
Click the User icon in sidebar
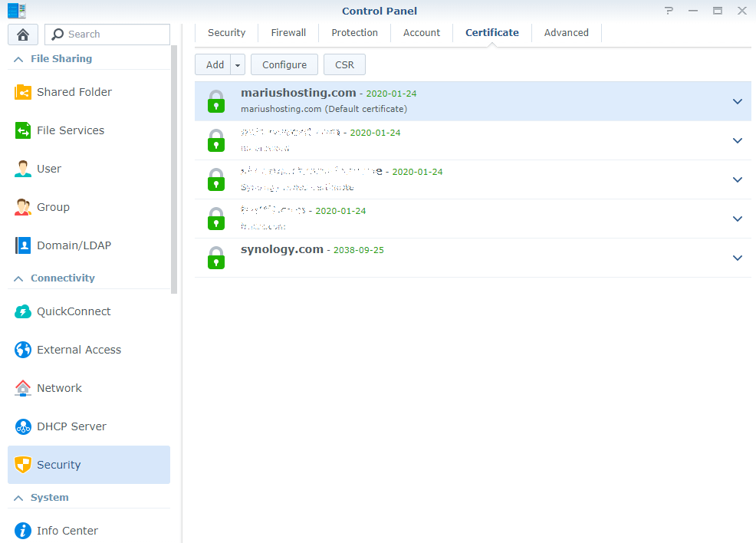[x=23, y=169]
